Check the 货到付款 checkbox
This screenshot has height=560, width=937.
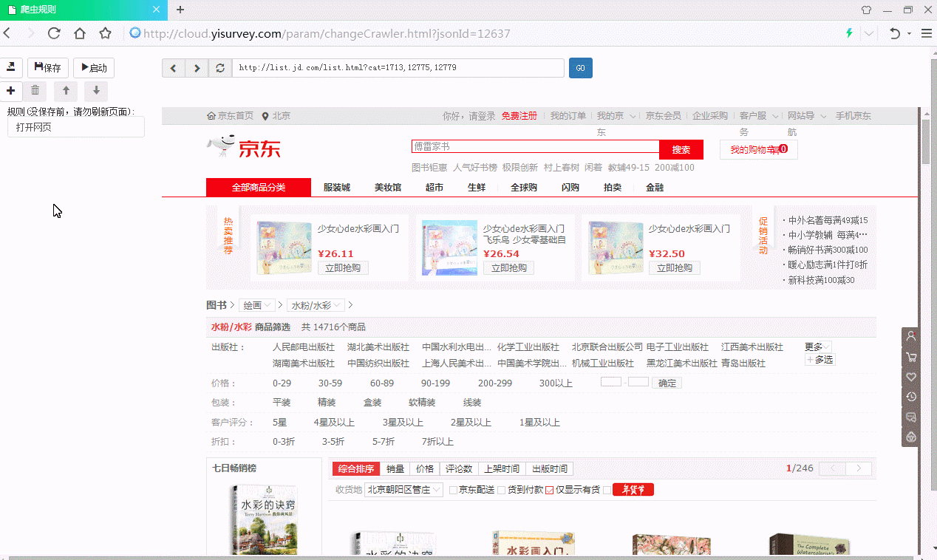[x=502, y=491]
